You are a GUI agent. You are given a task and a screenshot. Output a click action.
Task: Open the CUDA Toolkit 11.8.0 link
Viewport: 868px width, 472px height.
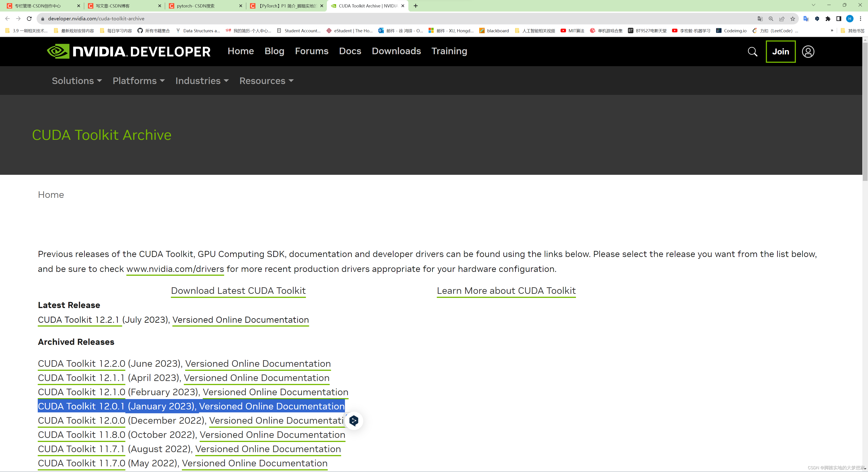[82, 435]
